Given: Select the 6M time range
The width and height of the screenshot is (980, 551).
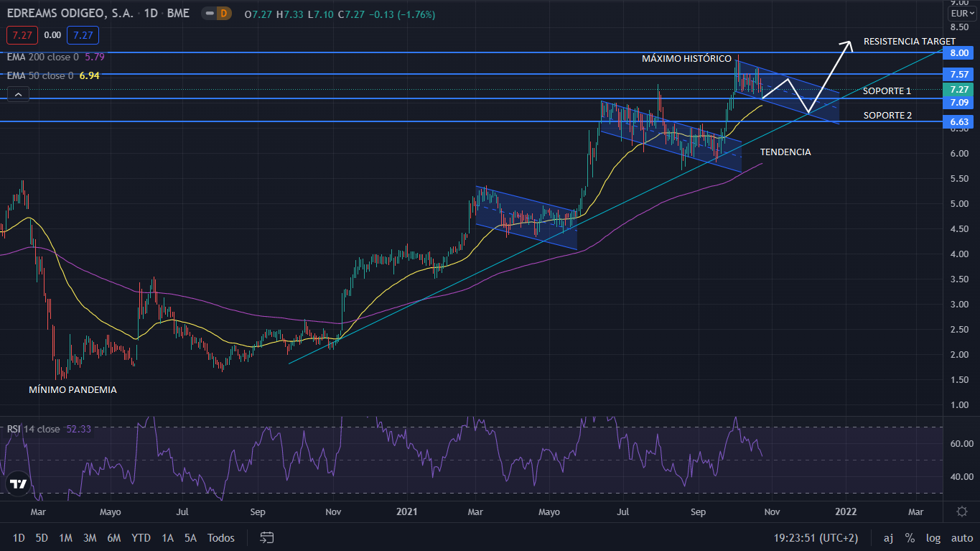Looking at the screenshot, I should click(113, 537).
